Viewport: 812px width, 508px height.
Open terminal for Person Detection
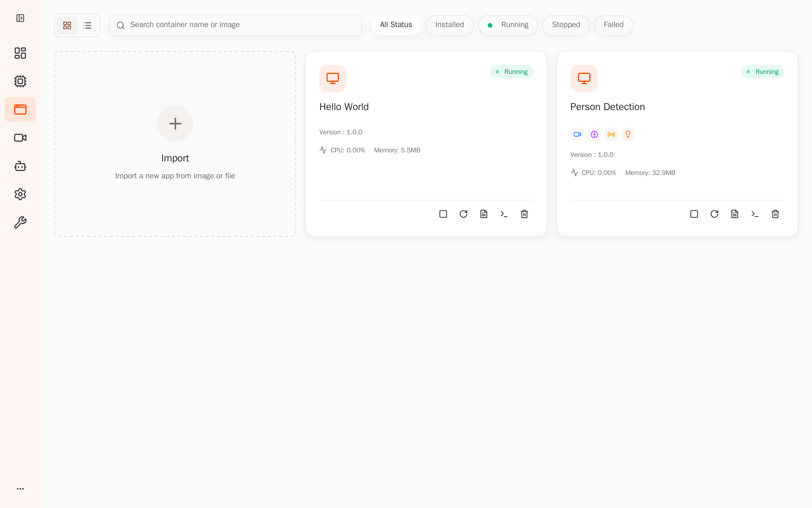click(x=755, y=214)
